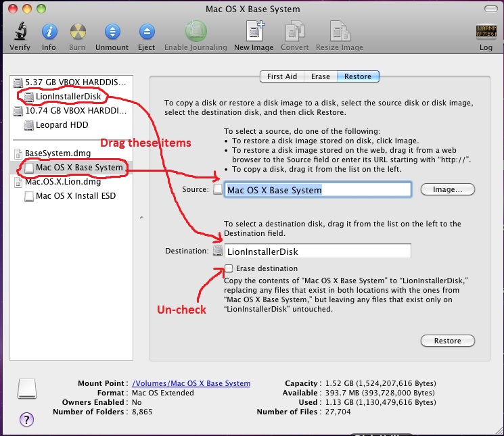Viewport: 504px width, 436px height.
Task: Click the sidebar splitter handle dot
Action: tap(141, 218)
